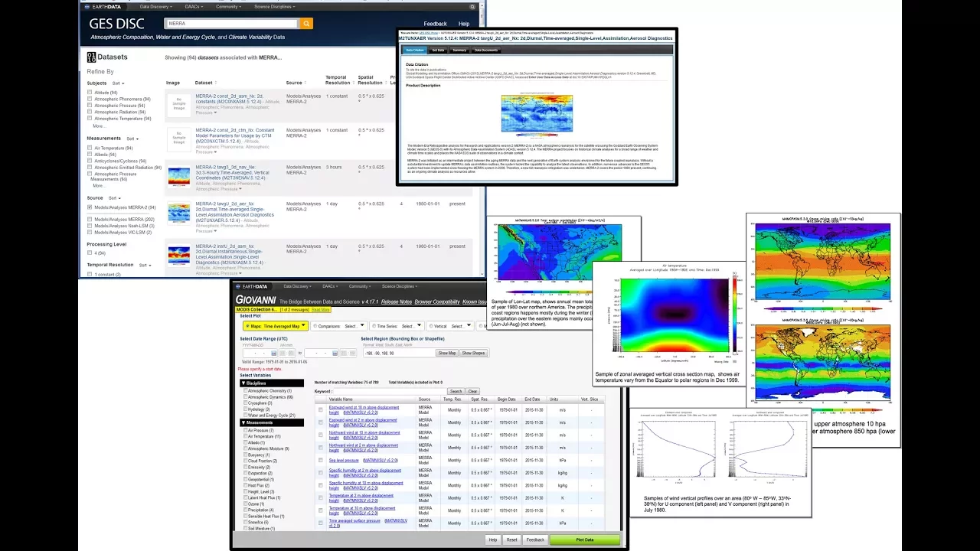Check the Precipitation (4) measurement in Giovanni
The image size is (980, 551).
pos(246,510)
